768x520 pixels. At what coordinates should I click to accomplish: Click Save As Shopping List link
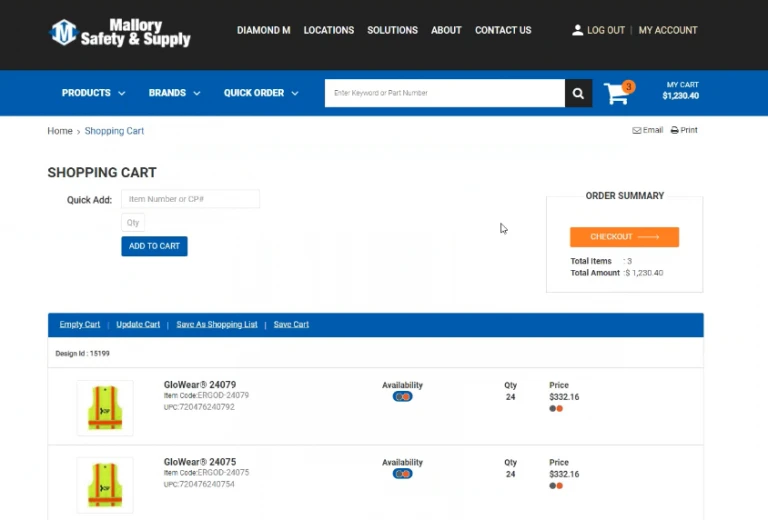(217, 325)
